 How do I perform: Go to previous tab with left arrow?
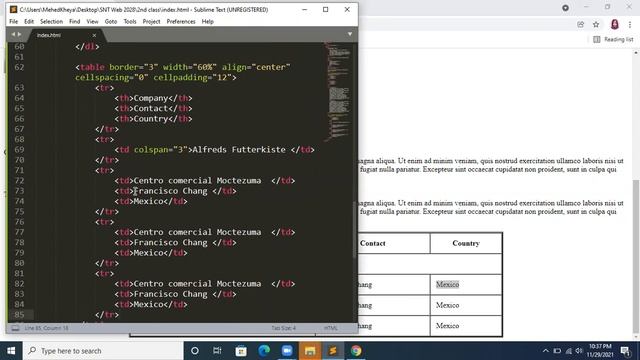coord(13,35)
